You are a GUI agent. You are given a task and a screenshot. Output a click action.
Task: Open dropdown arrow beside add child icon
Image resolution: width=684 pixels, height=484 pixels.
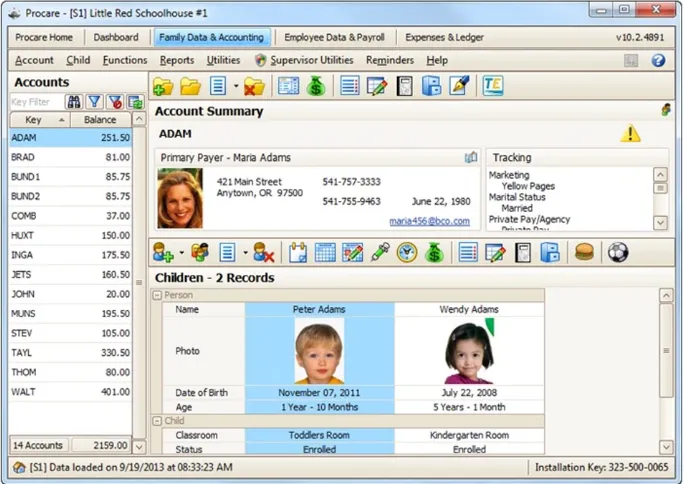pyautogui.click(x=181, y=252)
